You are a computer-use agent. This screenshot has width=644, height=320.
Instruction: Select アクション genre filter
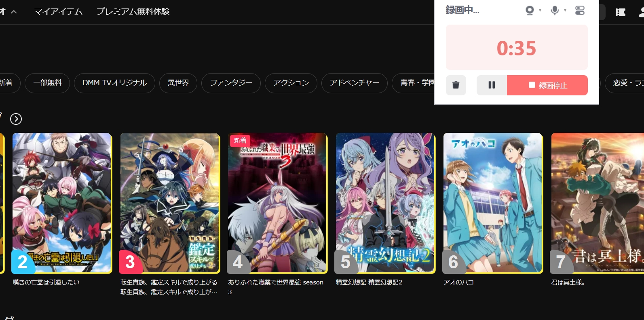point(291,83)
